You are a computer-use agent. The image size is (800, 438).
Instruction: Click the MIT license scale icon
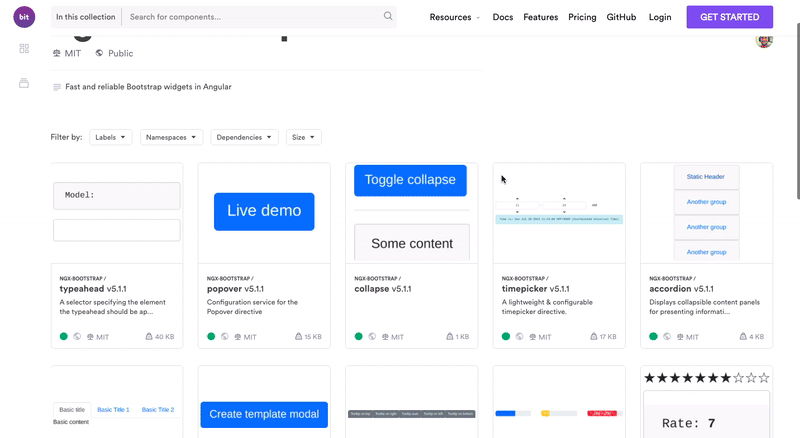click(57, 53)
